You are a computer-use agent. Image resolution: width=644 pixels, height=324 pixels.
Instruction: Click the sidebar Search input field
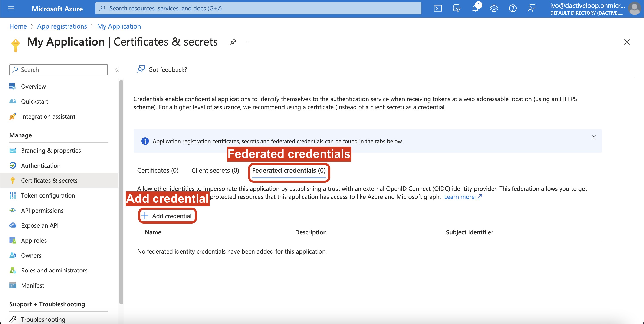59,70
